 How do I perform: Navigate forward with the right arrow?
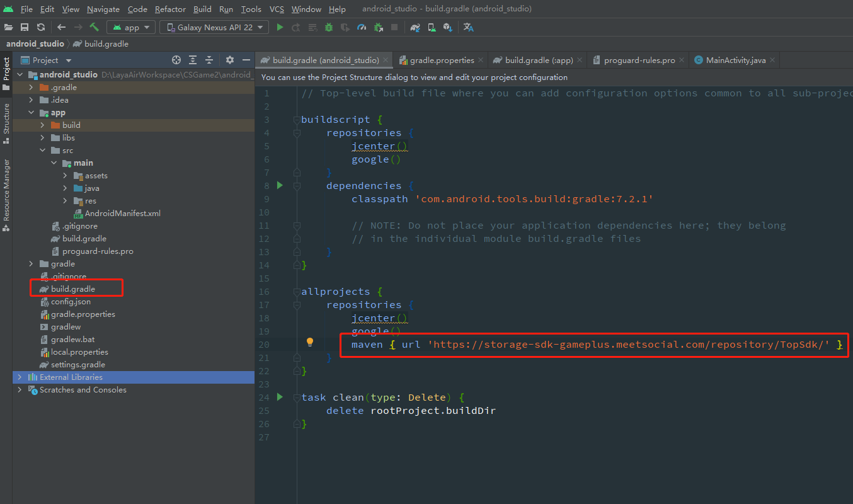point(78,27)
